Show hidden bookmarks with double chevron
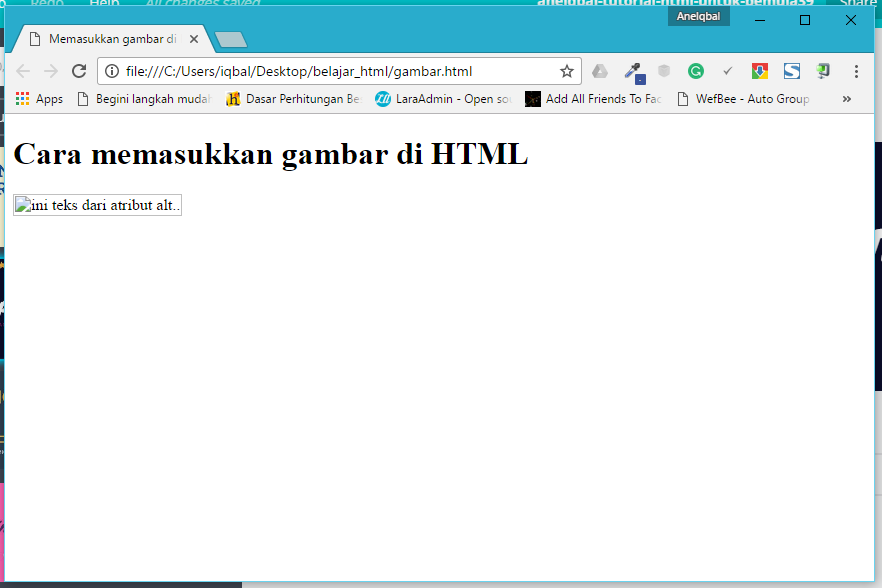882x588 pixels. 847,99
